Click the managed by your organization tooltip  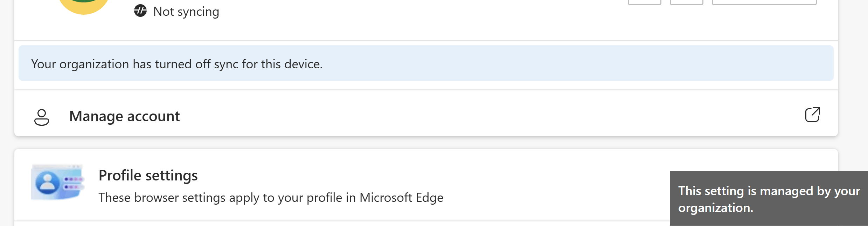click(769, 199)
